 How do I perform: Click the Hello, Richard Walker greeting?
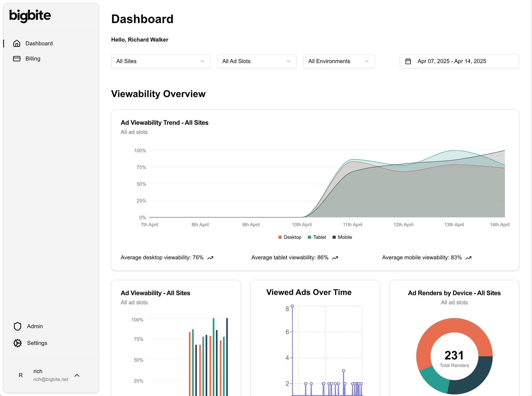pos(140,40)
